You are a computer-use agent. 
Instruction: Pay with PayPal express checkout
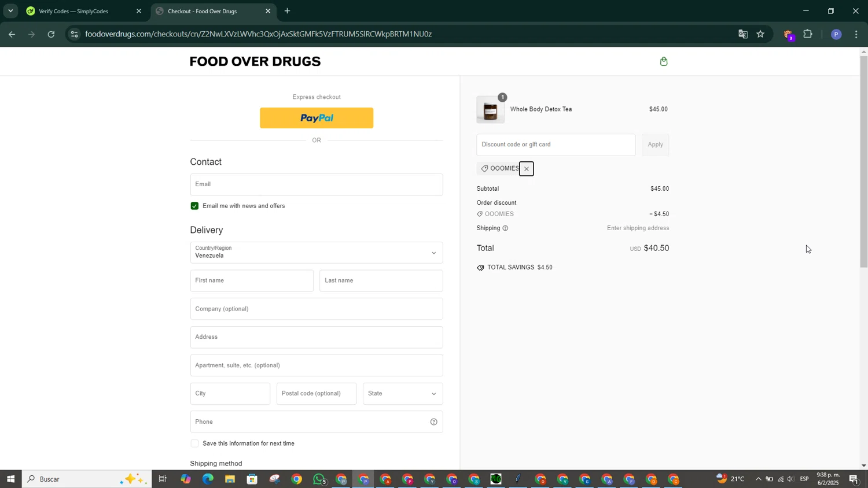point(317,118)
